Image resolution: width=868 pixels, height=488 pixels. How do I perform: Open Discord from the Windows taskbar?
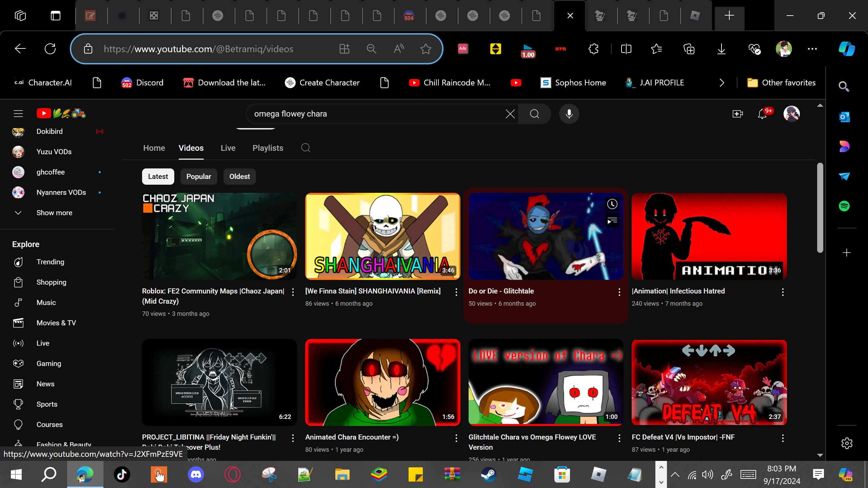(x=196, y=474)
